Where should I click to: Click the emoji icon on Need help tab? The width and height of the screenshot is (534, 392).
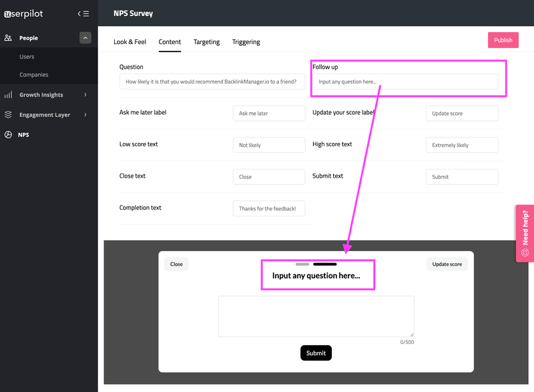click(x=525, y=253)
